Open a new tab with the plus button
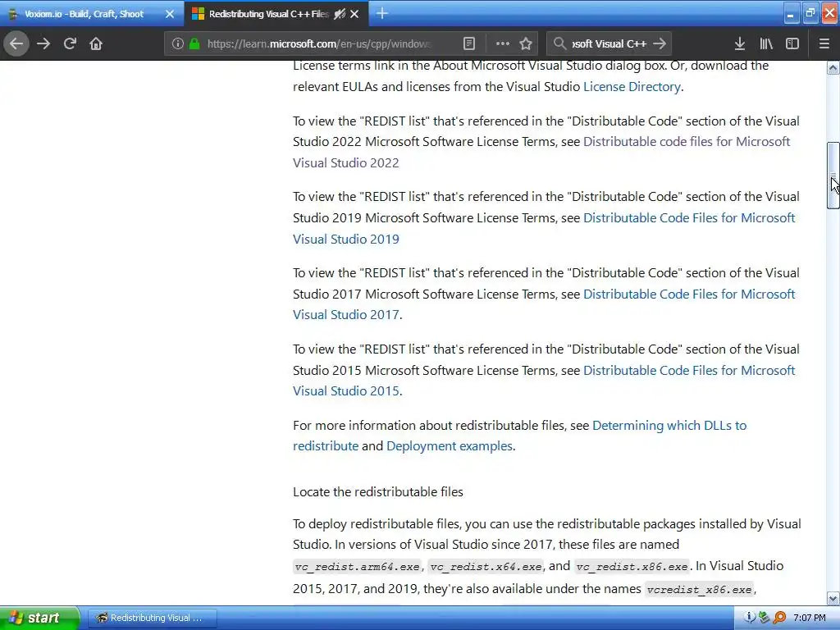The image size is (840, 630). point(382,13)
